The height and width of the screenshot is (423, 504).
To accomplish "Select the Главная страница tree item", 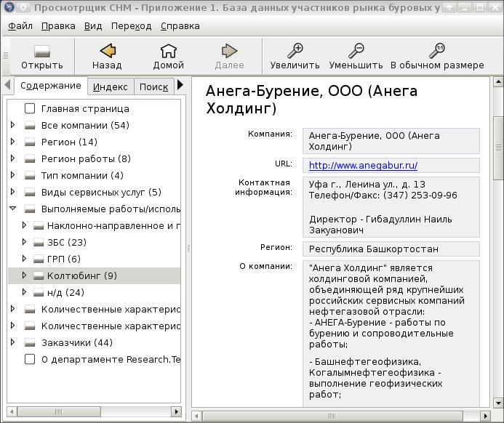I will pyautogui.click(x=85, y=108).
